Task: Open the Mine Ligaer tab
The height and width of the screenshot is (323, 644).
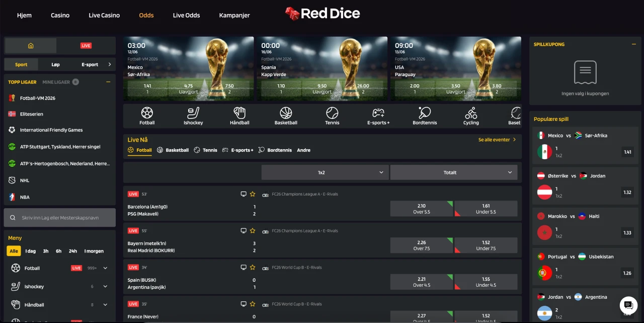Action: click(x=60, y=82)
